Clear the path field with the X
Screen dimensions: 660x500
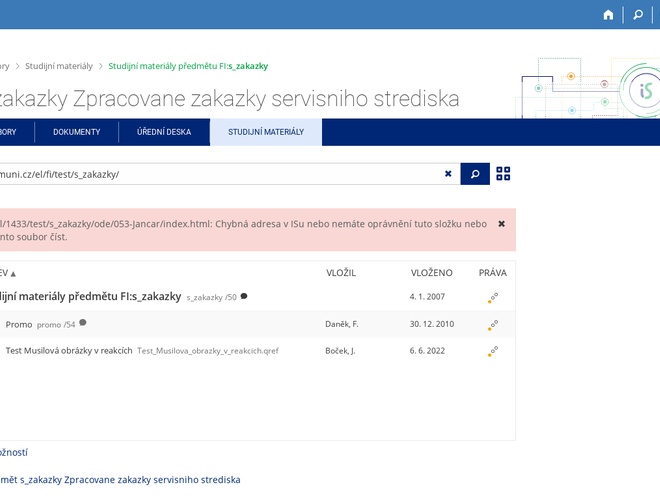(x=448, y=174)
